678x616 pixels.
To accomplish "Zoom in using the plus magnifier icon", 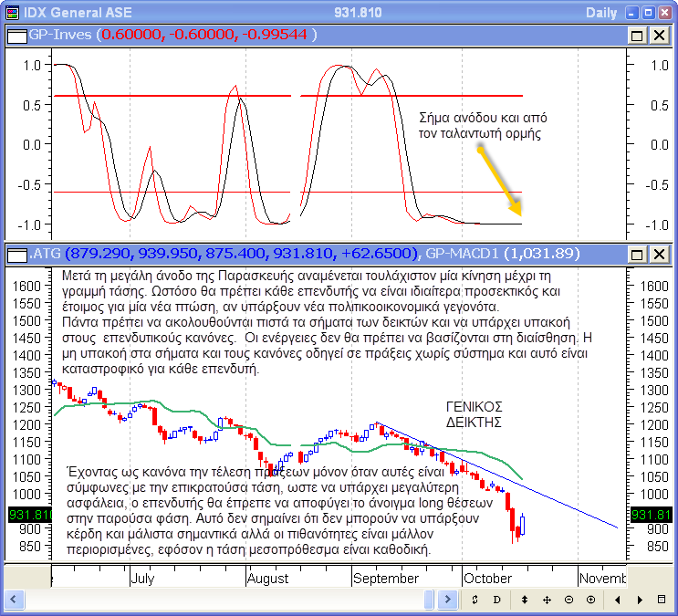I will 590,600.
